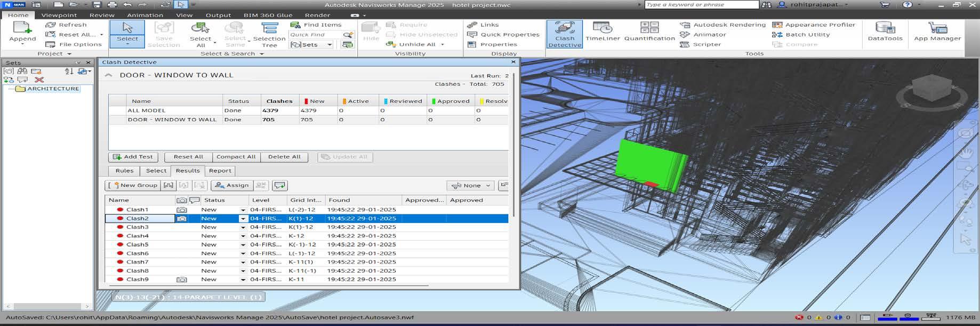This screenshot has height=326, width=980.
Task: Collapse the DOOR - WINDOW TO WALL test header
Action: tap(108, 75)
